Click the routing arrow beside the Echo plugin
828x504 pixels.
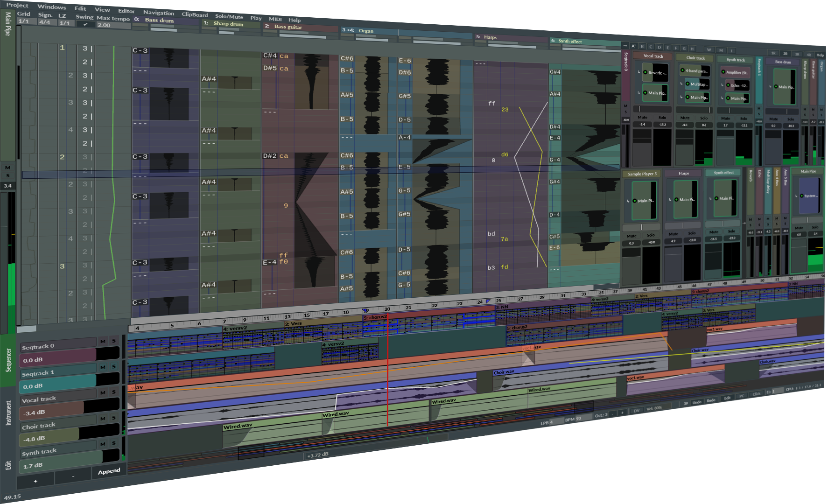[x=722, y=85]
